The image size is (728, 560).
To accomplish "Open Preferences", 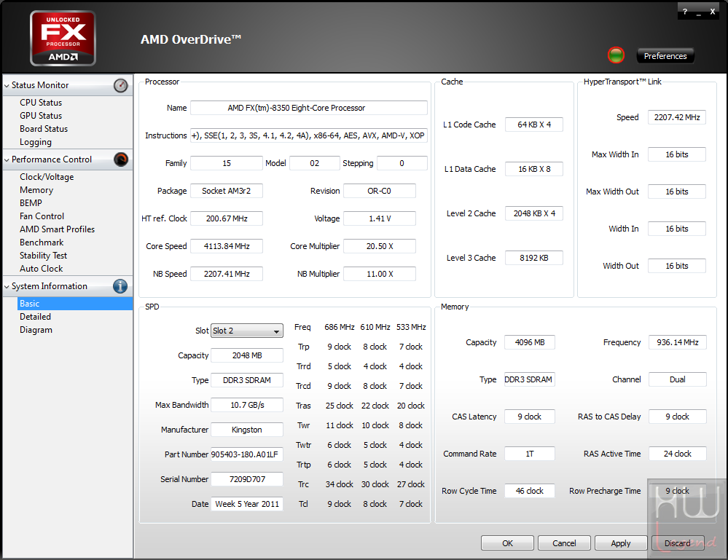I will [x=665, y=55].
